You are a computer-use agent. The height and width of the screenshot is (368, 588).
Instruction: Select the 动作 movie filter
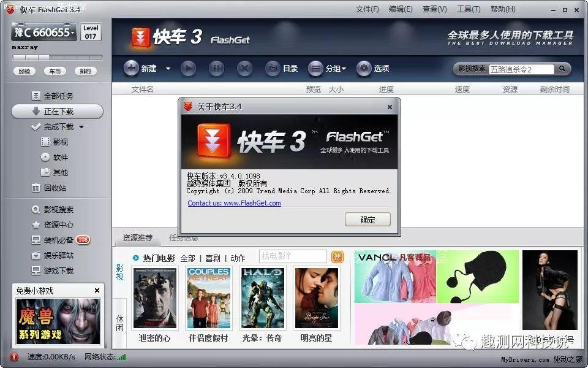[x=238, y=258]
